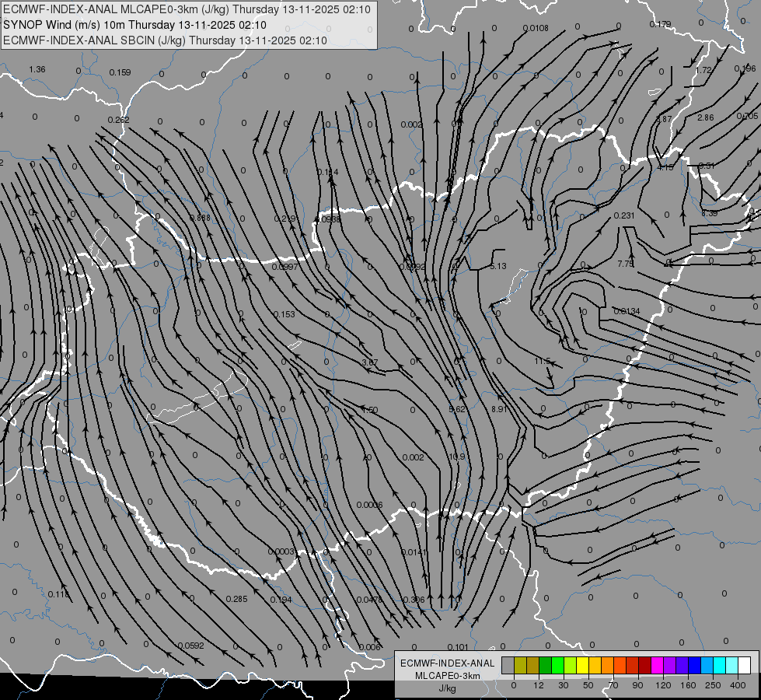Click the map value 0.194
The height and width of the screenshot is (700, 761).
coord(281,600)
